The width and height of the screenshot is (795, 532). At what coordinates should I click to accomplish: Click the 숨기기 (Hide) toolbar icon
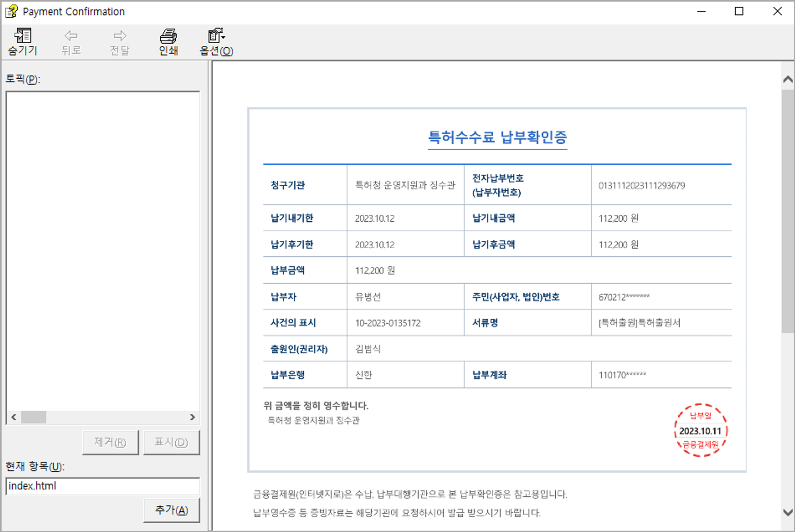click(x=23, y=36)
